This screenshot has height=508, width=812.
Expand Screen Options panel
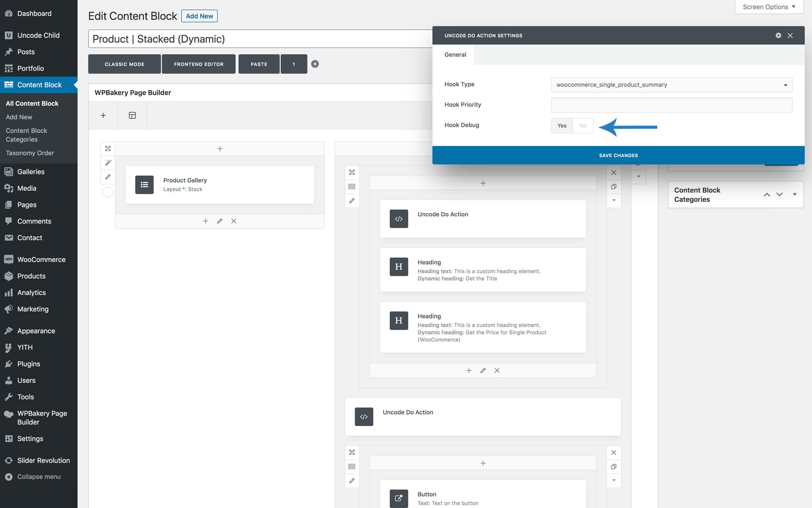click(769, 7)
